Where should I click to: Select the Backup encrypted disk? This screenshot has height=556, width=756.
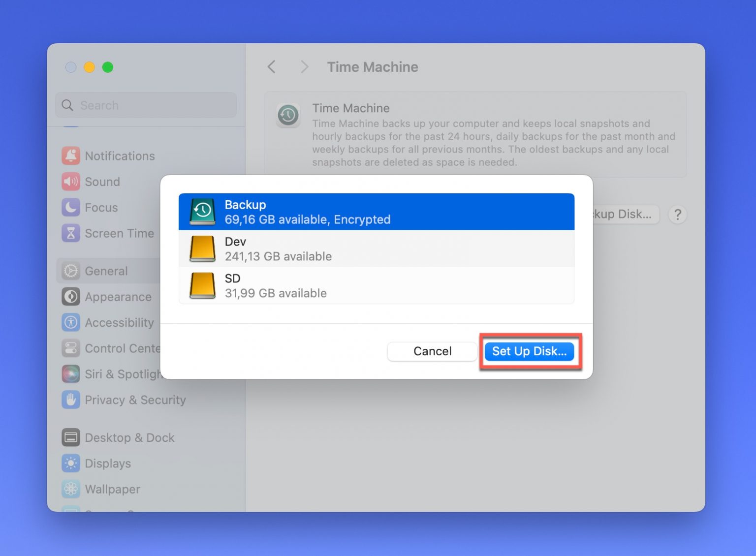(x=377, y=211)
